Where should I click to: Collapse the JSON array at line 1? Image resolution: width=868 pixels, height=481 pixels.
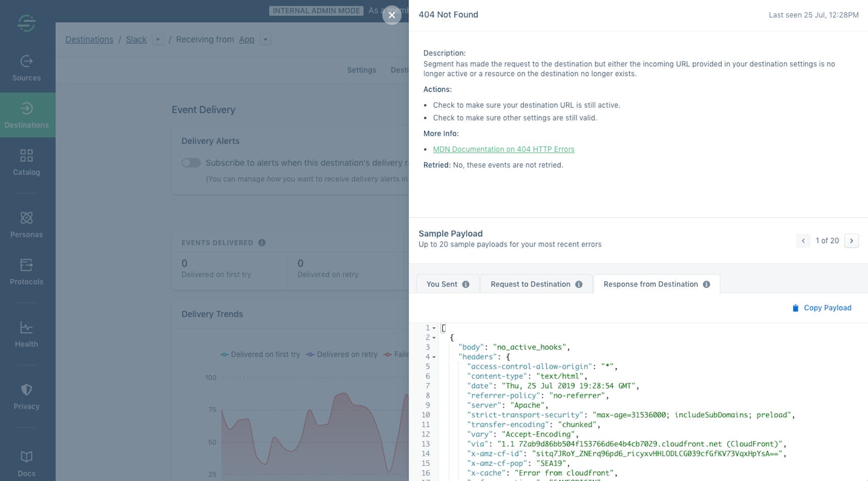coord(433,328)
